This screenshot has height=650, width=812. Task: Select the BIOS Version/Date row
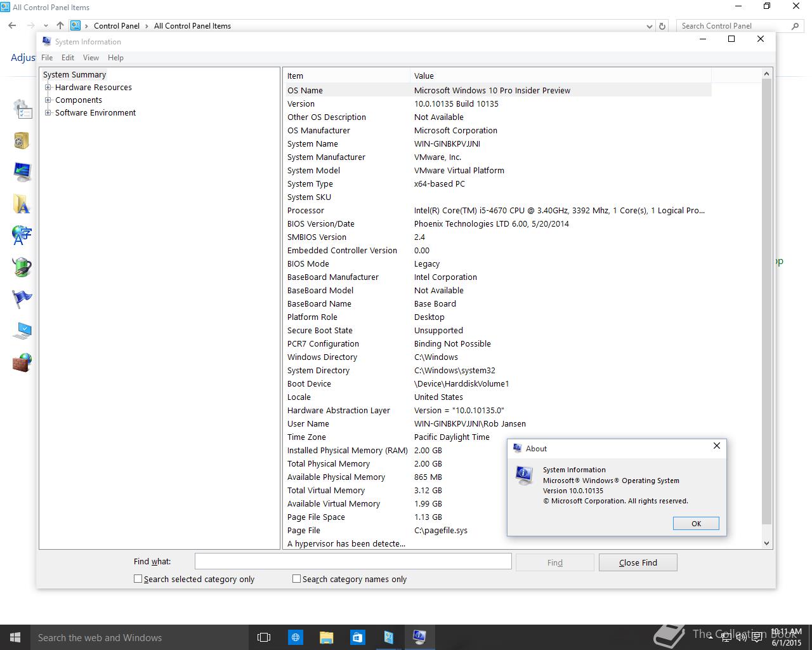click(x=498, y=223)
